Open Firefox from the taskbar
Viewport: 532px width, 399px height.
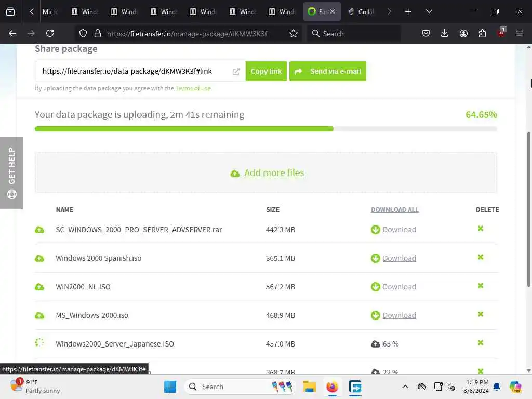(332, 387)
